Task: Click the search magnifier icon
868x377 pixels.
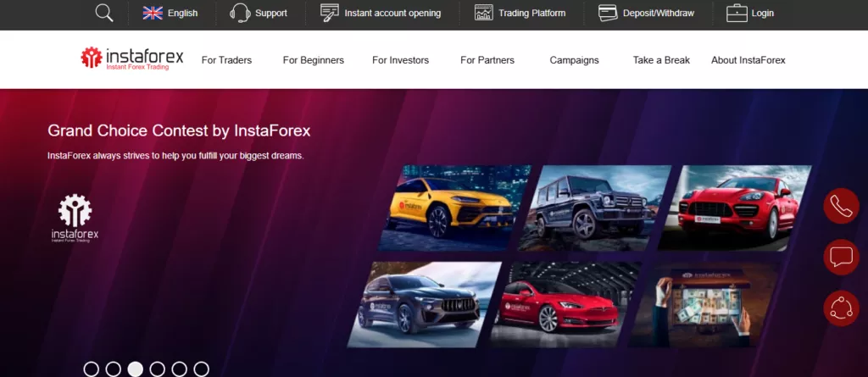Action: click(x=104, y=13)
